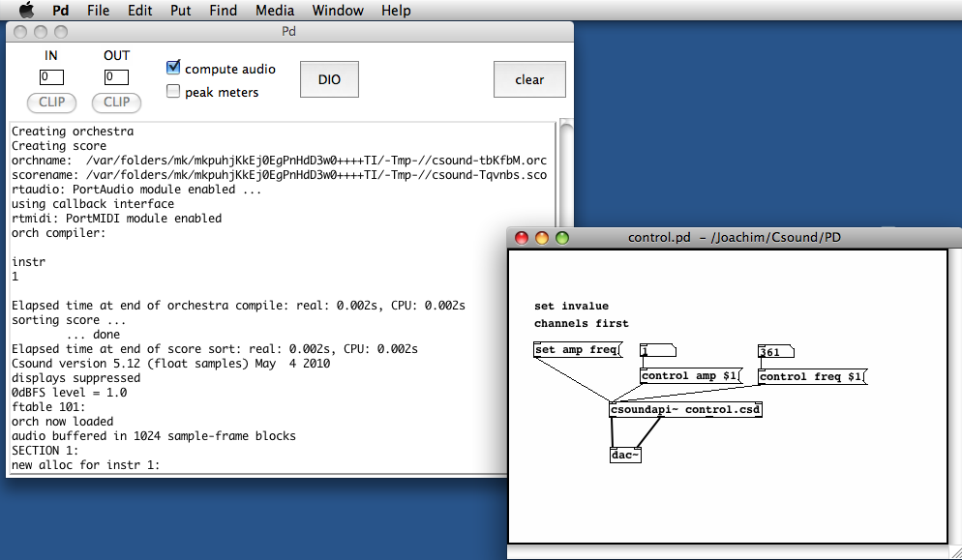The width and height of the screenshot is (962, 560).
Task: Click the number box showing 361
Action: pos(775,352)
